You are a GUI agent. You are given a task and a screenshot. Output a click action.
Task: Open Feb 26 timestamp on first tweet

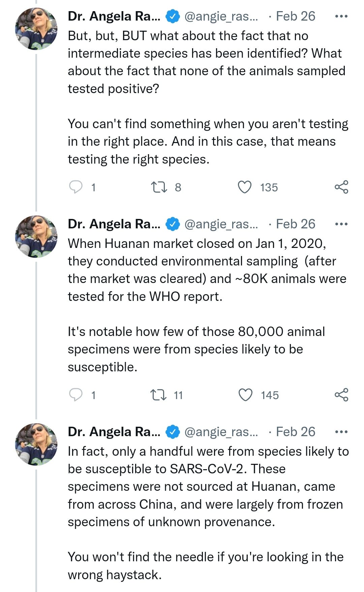pos(296,16)
